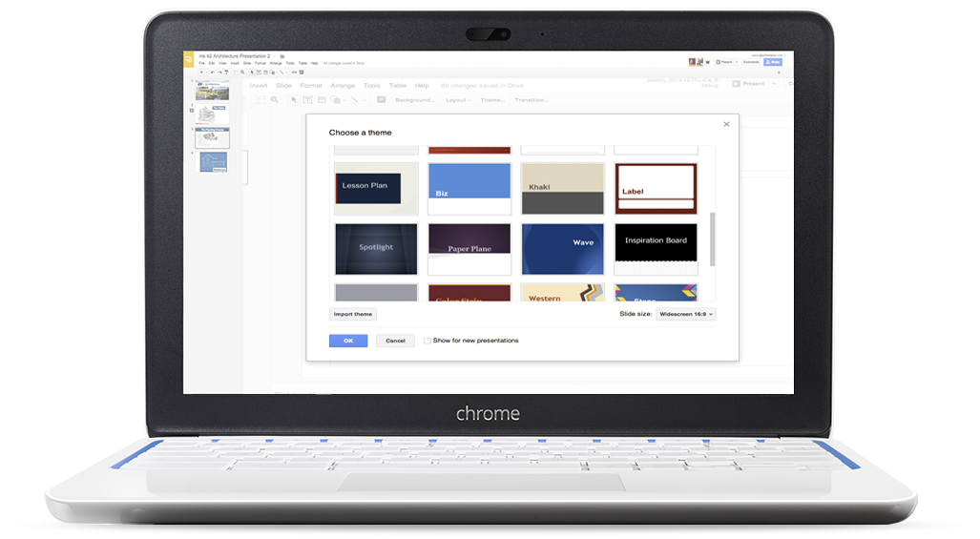This screenshot has width=980, height=539.
Task: Click the dimmed Background... toolbar item
Action: point(415,100)
